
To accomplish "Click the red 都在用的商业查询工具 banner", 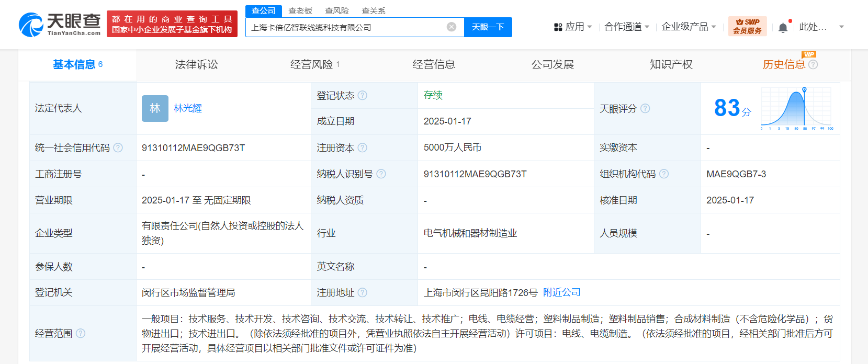I will (172, 24).
